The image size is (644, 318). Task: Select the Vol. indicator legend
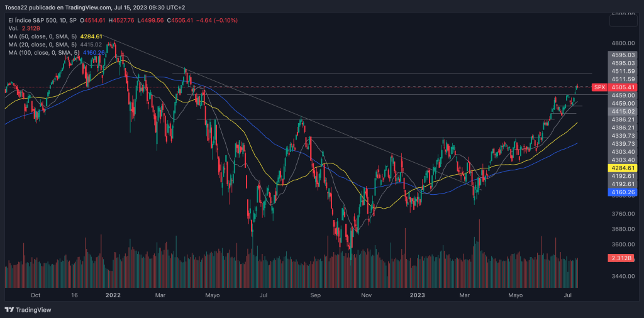tap(13, 28)
